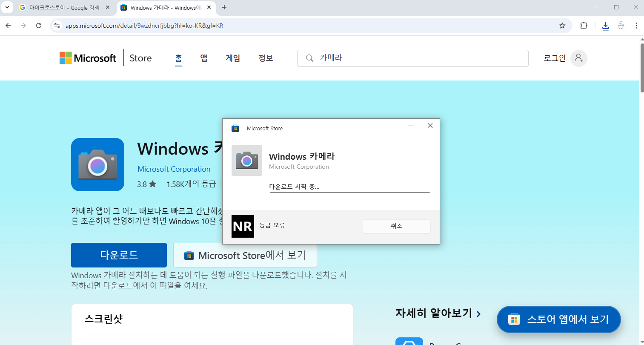Click the blue 다운로드 button
The width and height of the screenshot is (644, 345).
pos(119,255)
